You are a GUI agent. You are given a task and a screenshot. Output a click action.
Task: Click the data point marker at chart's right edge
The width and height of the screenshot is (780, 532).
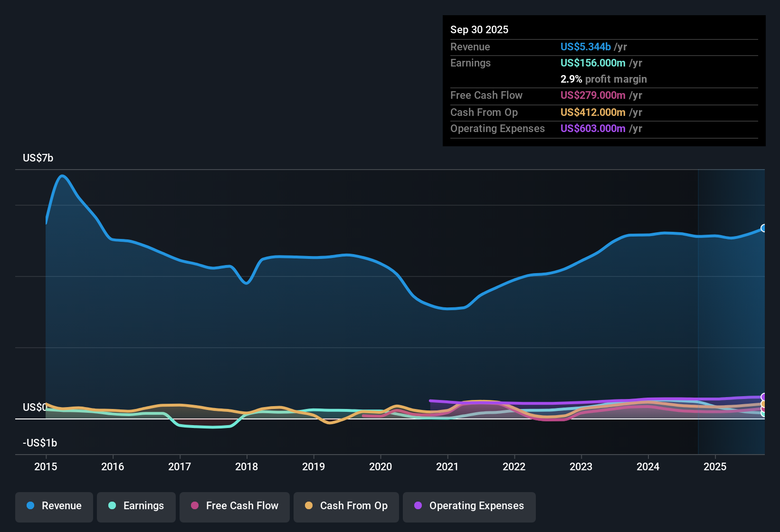763,228
